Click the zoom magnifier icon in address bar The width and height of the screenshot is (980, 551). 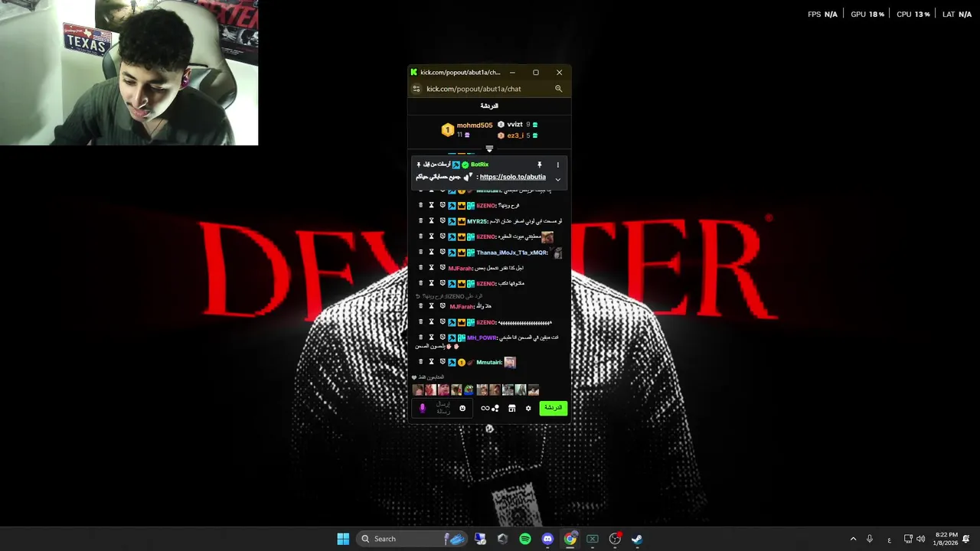coord(558,89)
